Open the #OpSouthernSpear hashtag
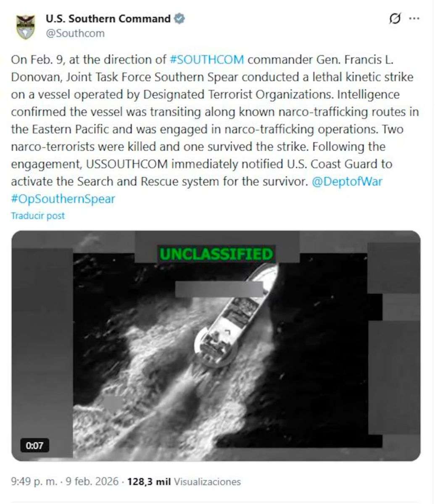This screenshot has height=504, width=435. 63,199
